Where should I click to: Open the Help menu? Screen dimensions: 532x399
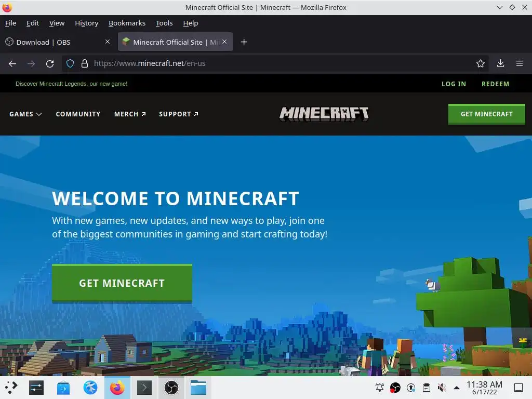(190, 23)
